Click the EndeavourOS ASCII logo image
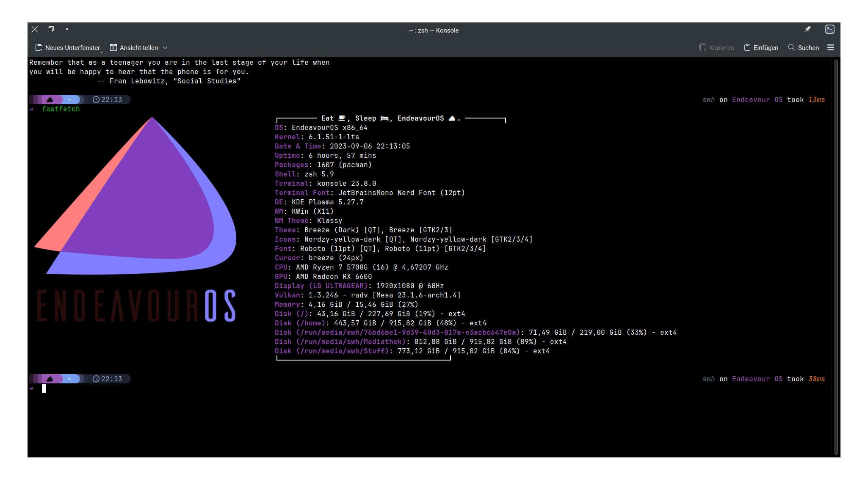This screenshot has height=490, width=868. (x=135, y=219)
